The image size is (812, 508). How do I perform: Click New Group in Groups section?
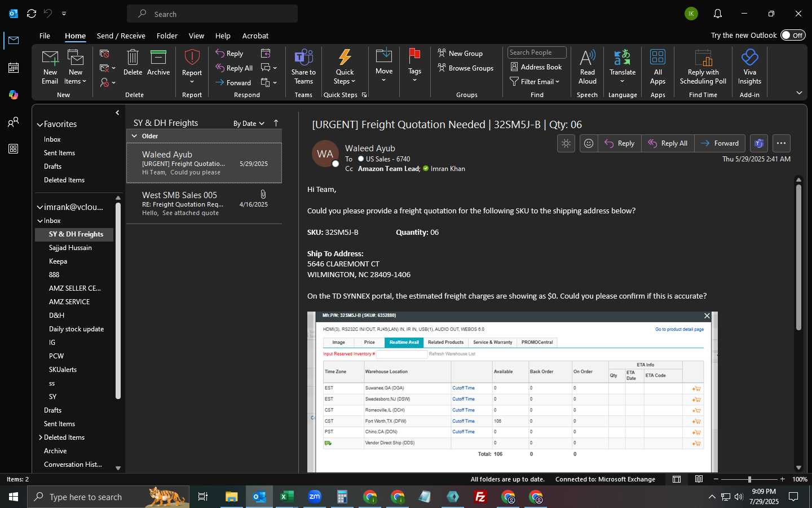[x=460, y=53]
